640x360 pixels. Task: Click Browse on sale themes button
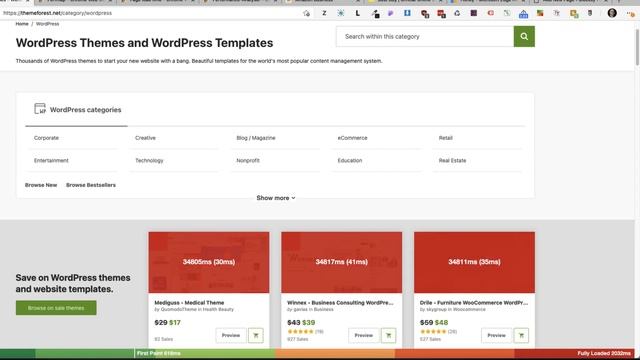click(56, 308)
